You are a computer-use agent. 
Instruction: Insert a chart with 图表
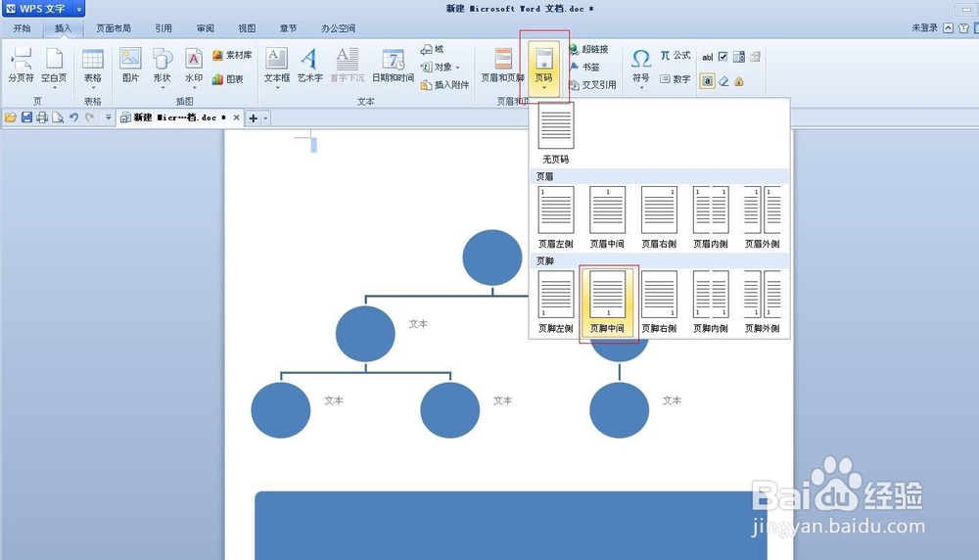[228, 79]
